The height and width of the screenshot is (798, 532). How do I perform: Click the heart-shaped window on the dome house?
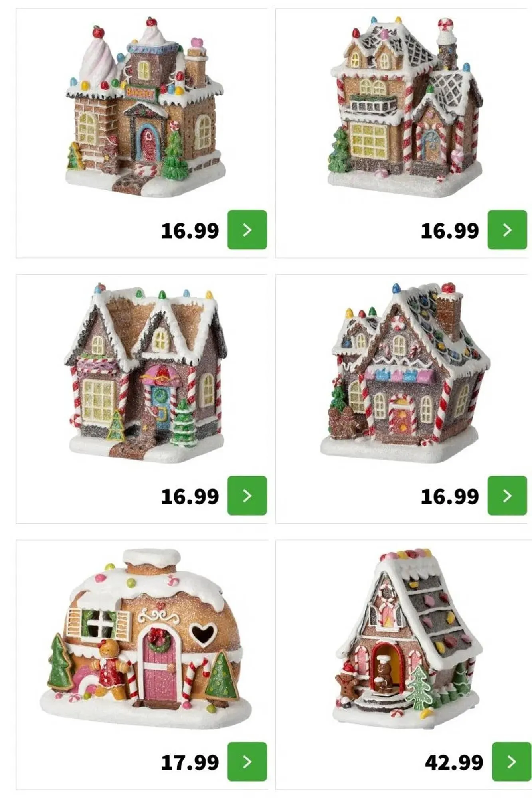pyautogui.click(x=204, y=634)
